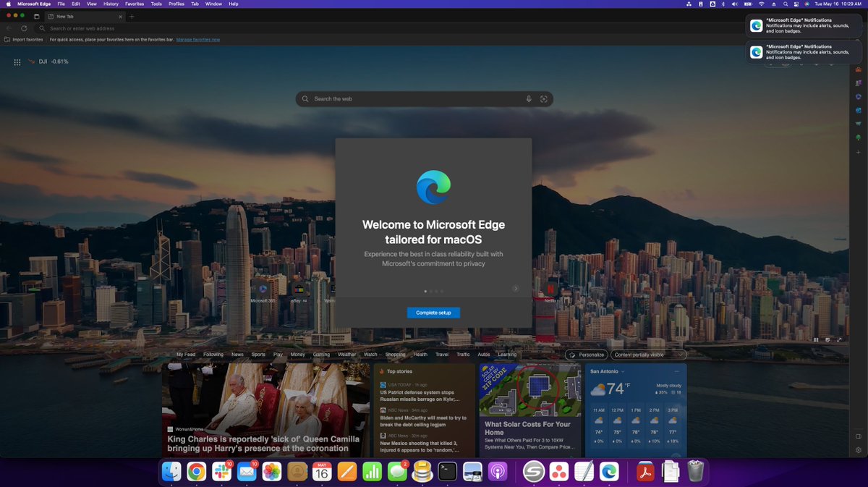Screen dimensions: 868x487
Task: Toggle the tab actions menu icon
Action: coord(36,16)
